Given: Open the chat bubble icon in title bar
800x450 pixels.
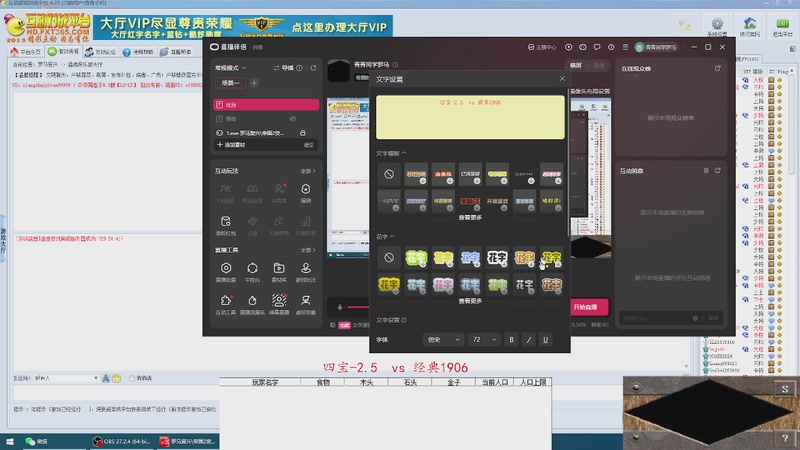Looking at the screenshot, I should pos(597,47).
